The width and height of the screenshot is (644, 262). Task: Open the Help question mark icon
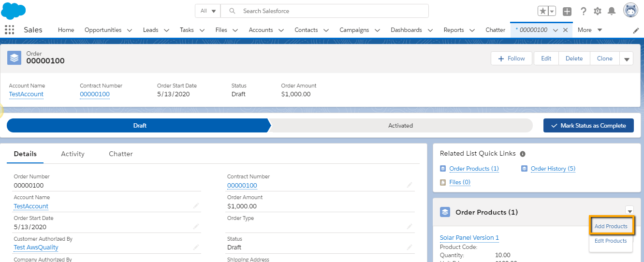[584, 11]
